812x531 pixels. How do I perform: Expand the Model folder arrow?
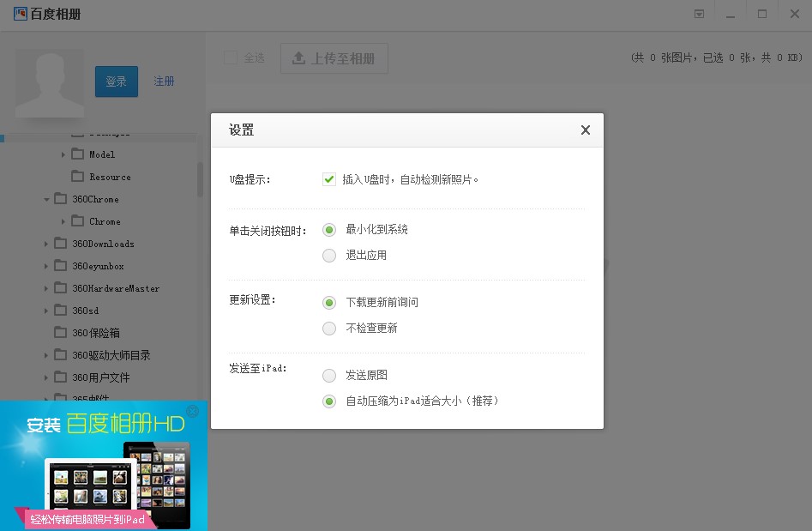[x=64, y=154]
